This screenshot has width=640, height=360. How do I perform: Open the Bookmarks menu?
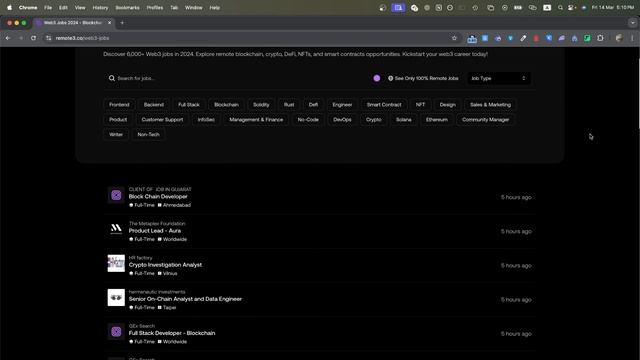(x=127, y=7)
